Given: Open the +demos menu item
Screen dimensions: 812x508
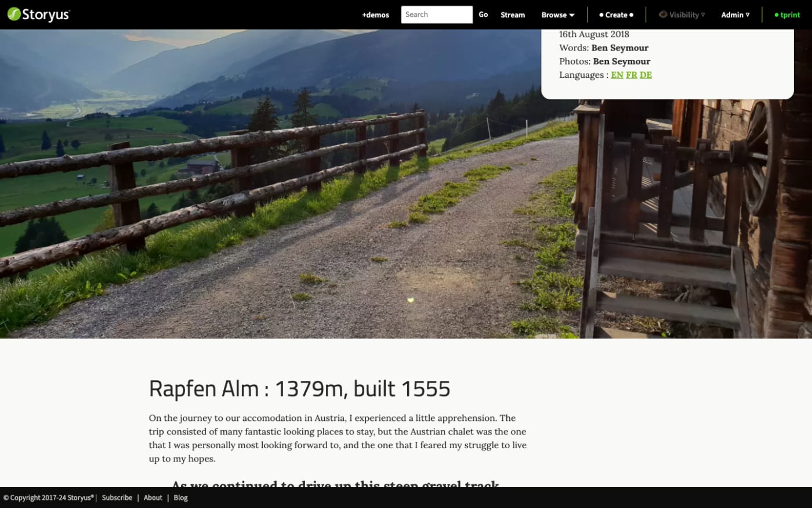Looking at the screenshot, I should pyautogui.click(x=375, y=15).
